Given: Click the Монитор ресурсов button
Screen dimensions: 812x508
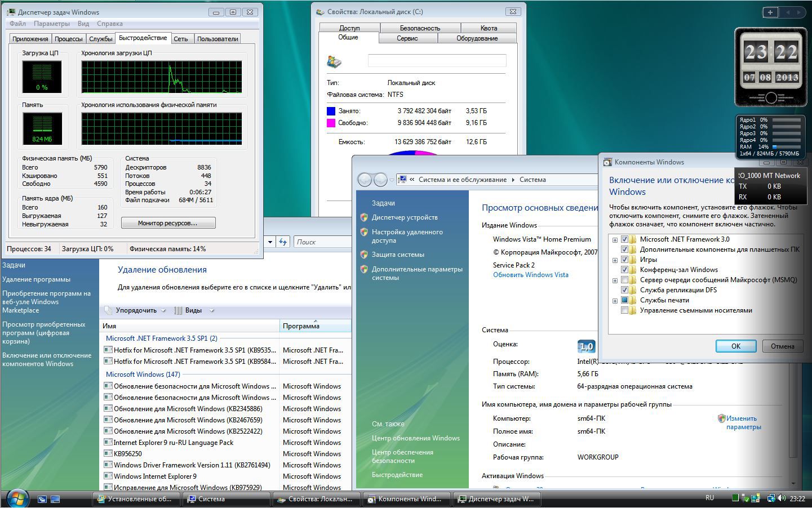Looking at the screenshot, I should pyautogui.click(x=168, y=223).
